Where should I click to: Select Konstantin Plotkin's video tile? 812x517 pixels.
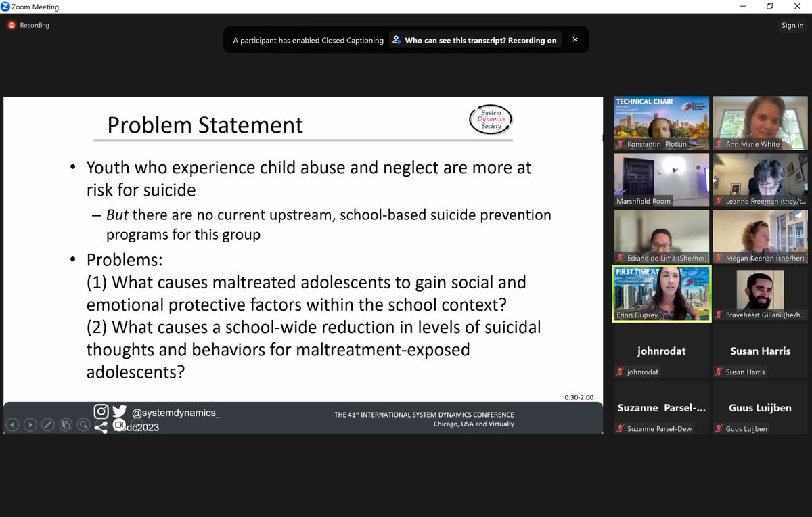(662, 123)
